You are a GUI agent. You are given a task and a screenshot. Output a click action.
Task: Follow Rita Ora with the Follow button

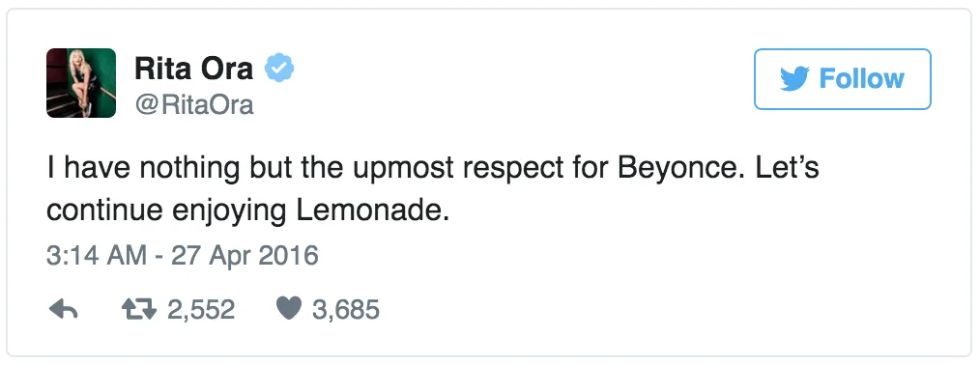[x=843, y=79]
